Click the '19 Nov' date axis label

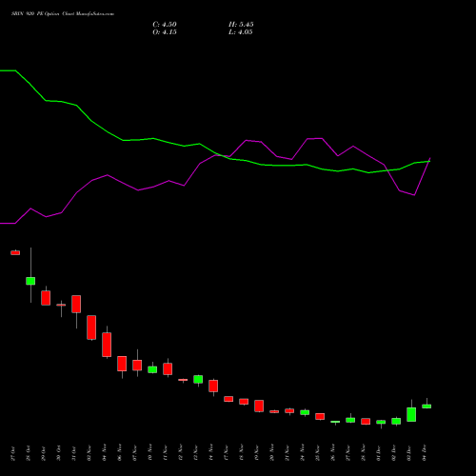(x=257, y=453)
